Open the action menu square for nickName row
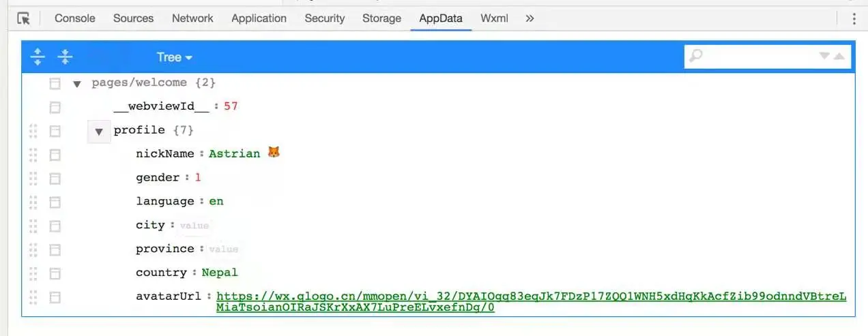The width and height of the screenshot is (868, 336). click(55, 155)
